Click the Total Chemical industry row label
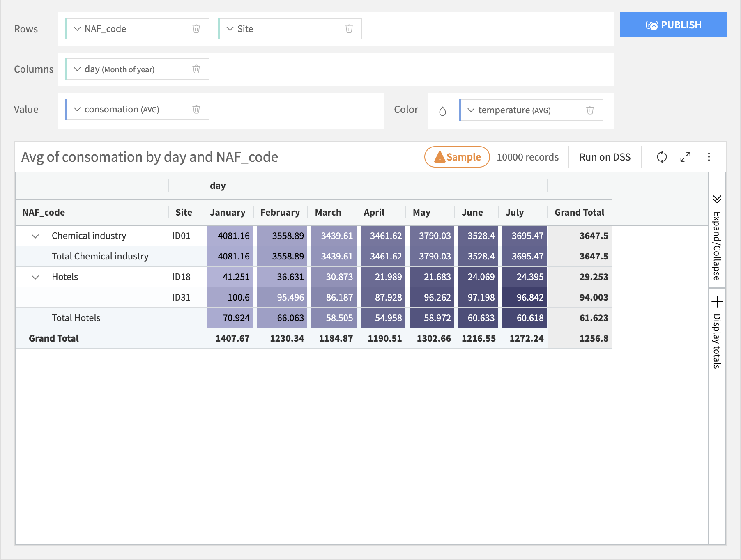741x560 pixels. [100, 256]
